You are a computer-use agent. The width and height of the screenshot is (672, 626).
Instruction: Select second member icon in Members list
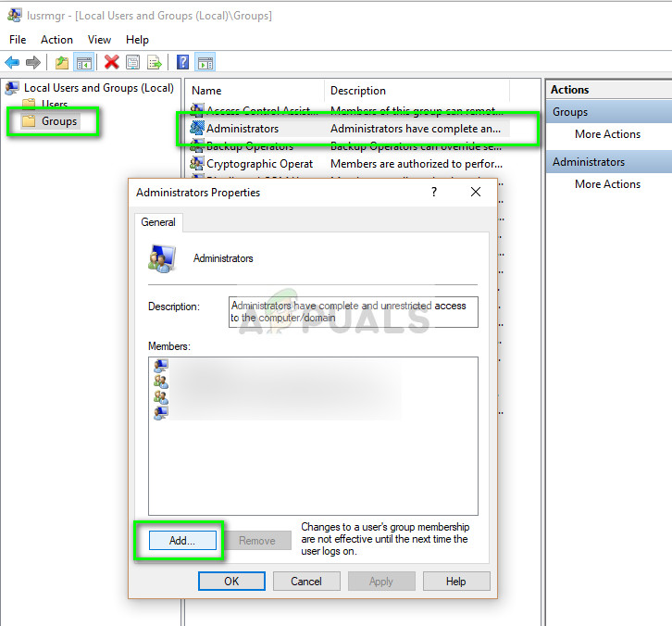[161, 382]
